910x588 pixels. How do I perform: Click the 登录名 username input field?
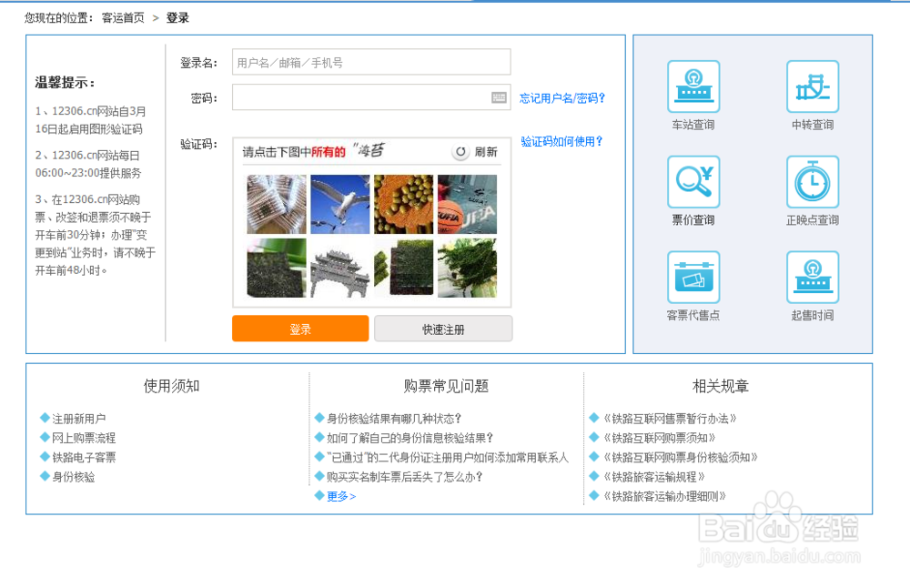(x=371, y=62)
